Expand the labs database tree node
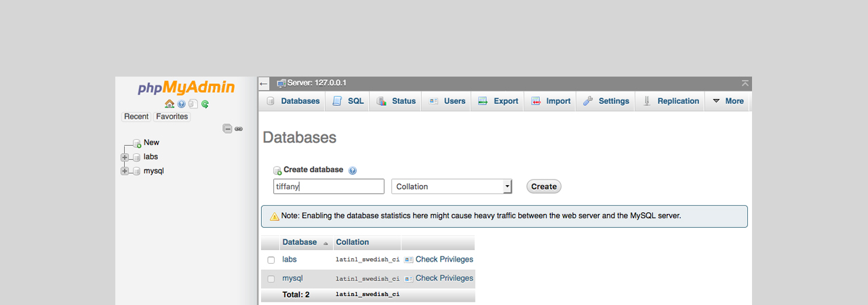 tap(125, 157)
